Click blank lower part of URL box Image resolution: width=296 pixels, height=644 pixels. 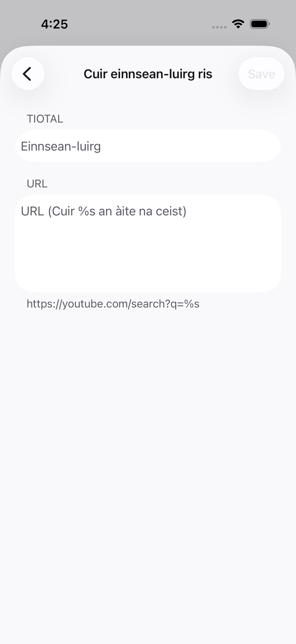click(148, 265)
